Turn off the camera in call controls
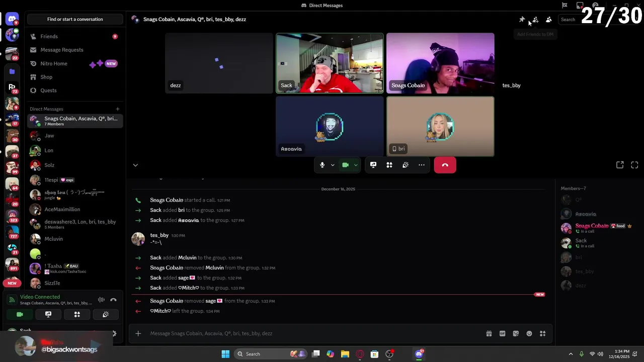Viewport: 644px width, 362px height. pos(345,165)
